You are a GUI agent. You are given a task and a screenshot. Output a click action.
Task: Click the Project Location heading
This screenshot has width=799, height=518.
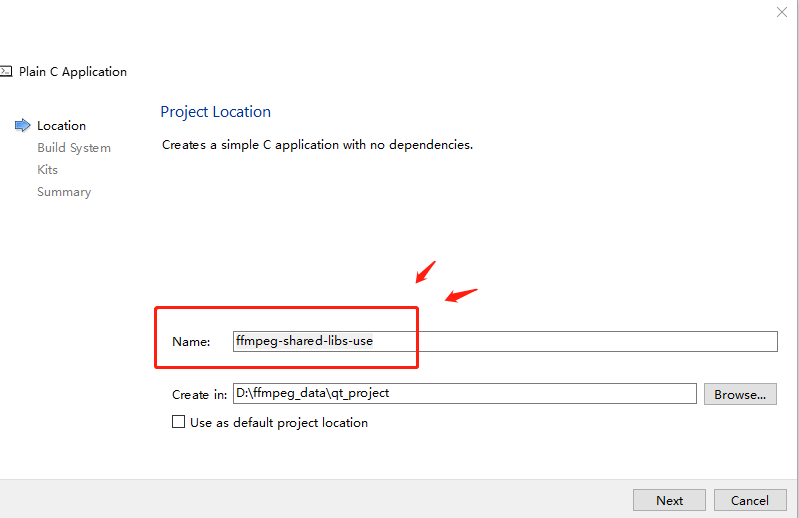pyautogui.click(x=215, y=112)
